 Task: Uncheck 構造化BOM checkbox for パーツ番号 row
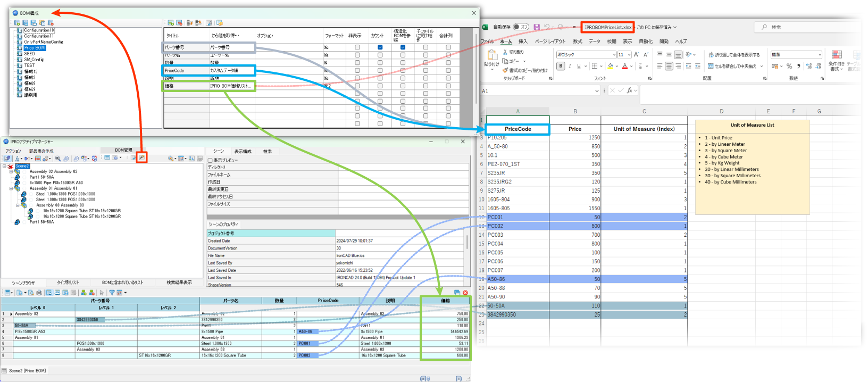point(403,47)
